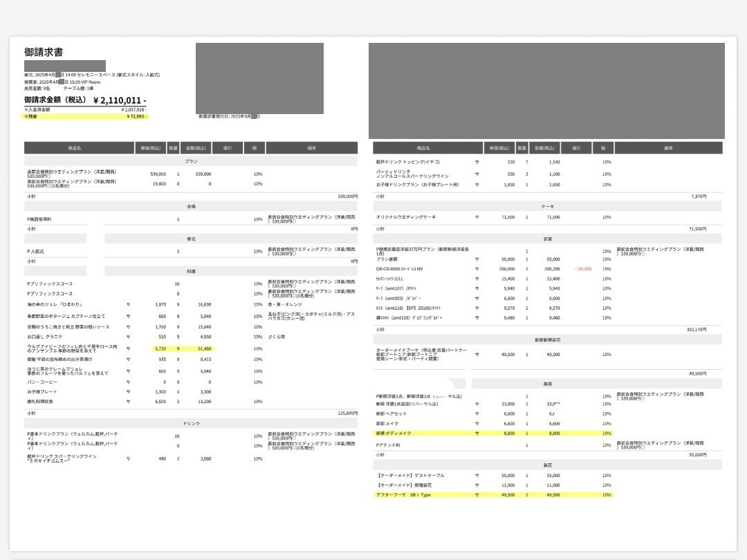Select the 美容 section heading
Screen dimensions: 747x560
[x=547, y=384]
